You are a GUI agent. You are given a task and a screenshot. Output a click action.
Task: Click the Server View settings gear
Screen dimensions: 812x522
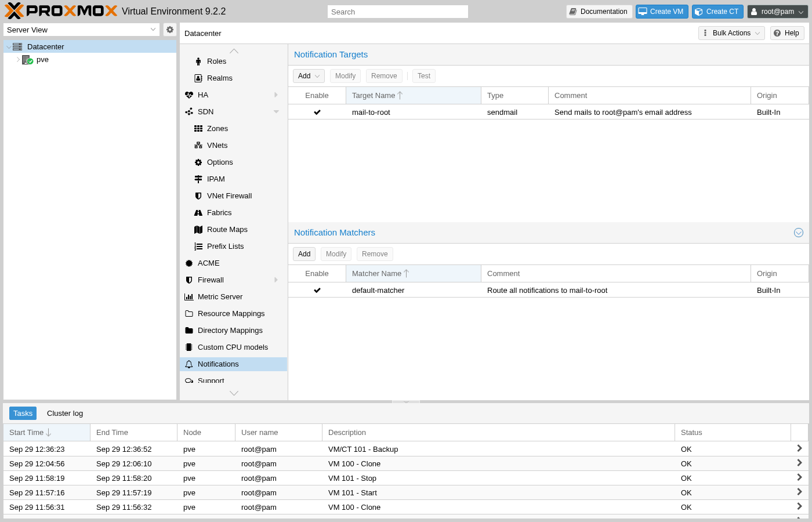tap(170, 30)
